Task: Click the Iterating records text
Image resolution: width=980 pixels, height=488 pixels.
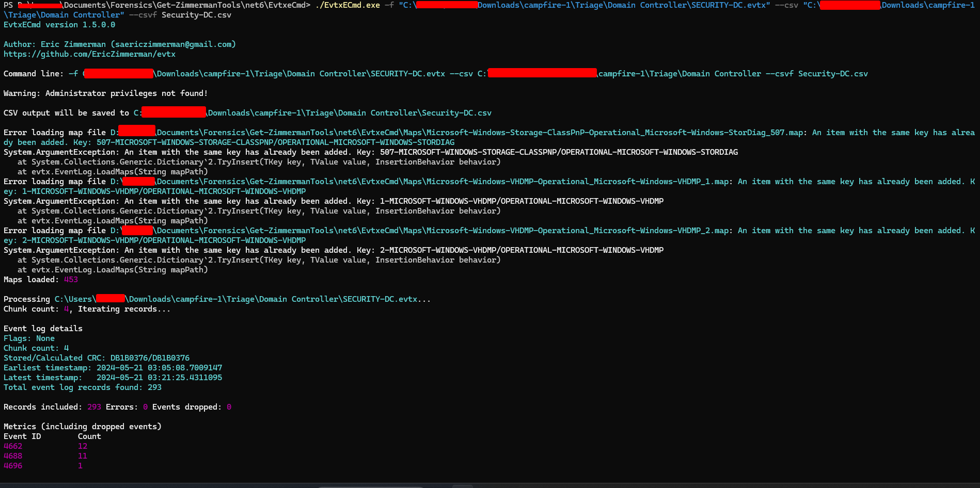Action: pyautogui.click(x=123, y=309)
